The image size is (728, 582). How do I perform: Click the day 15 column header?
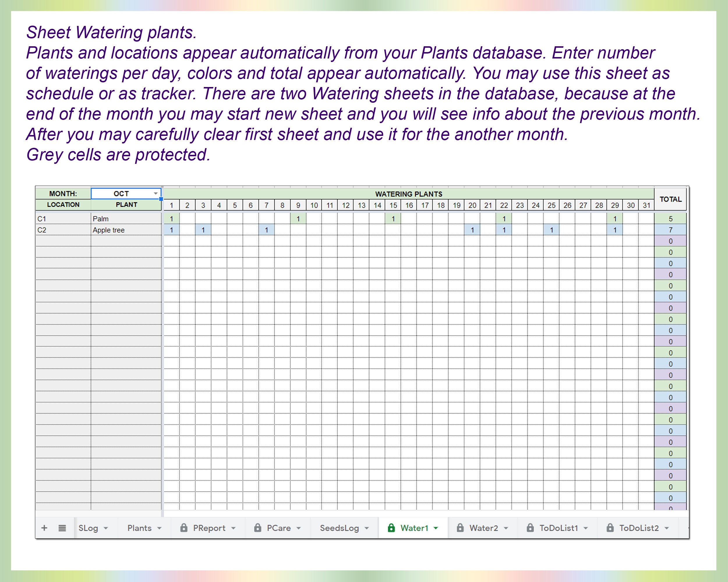pyautogui.click(x=393, y=205)
